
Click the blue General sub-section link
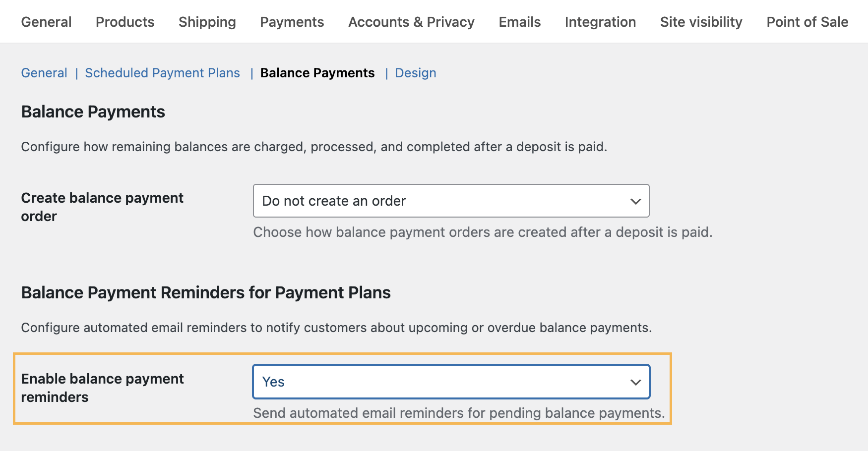click(x=44, y=73)
